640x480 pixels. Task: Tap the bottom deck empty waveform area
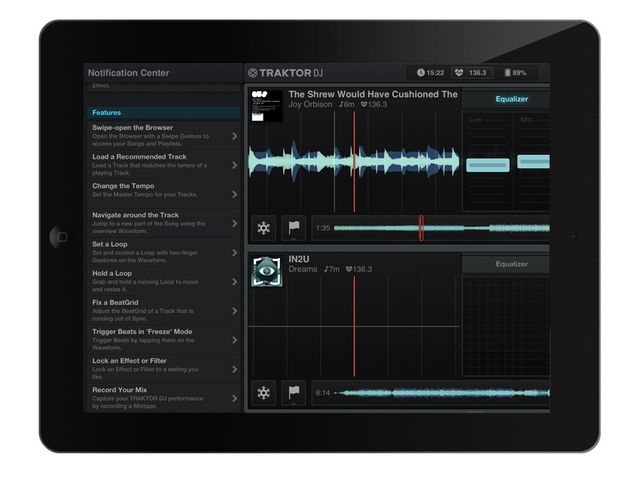(354, 327)
